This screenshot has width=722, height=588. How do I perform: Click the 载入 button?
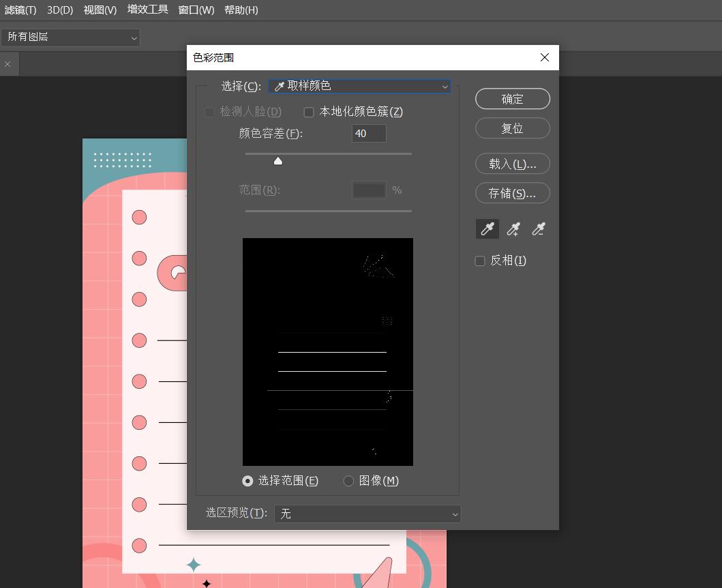[x=512, y=164]
